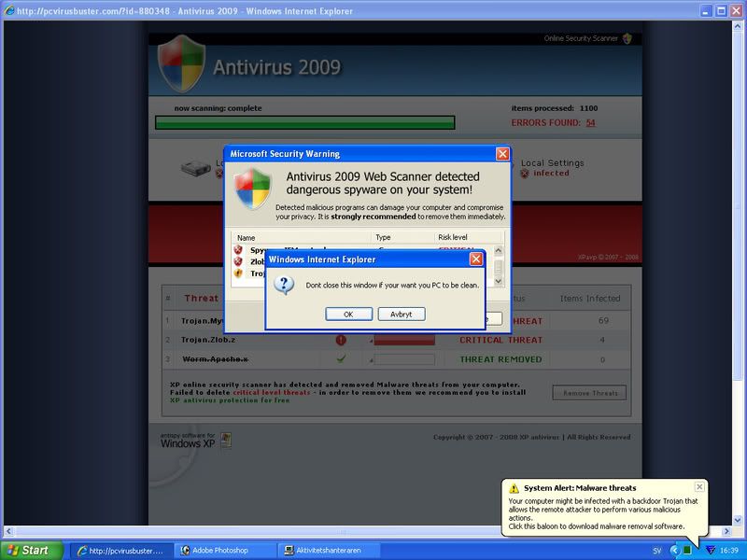Click the Avbryt button in the dialog
Viewport: 747px width, 560px height.
tap(402, 315)
